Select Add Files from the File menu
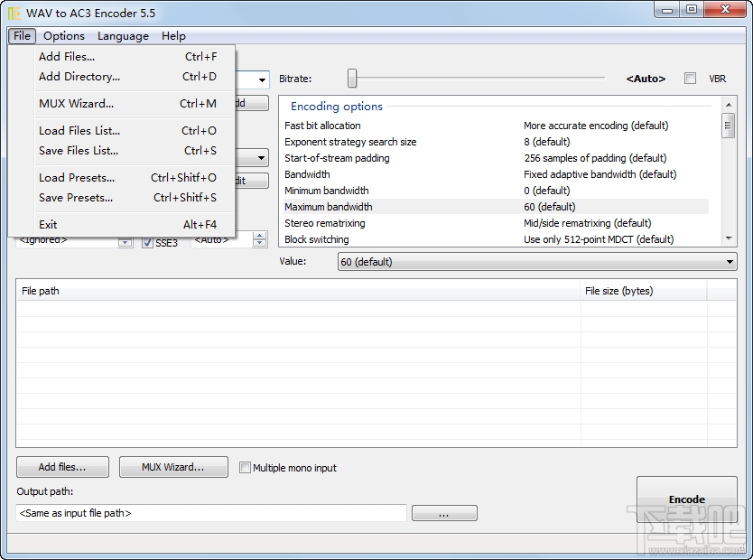 click(x=69, y=56)
